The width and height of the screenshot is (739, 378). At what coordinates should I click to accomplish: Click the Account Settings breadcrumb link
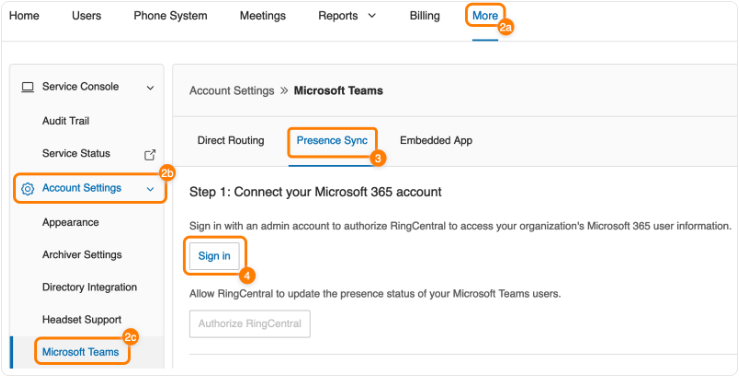pos(231,90)
